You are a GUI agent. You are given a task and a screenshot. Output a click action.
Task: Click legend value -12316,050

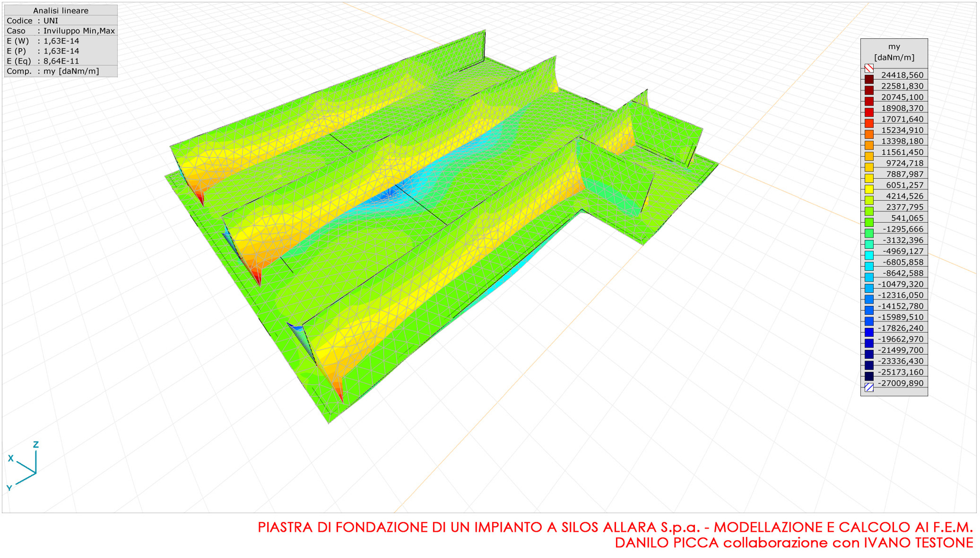point(901,295)
